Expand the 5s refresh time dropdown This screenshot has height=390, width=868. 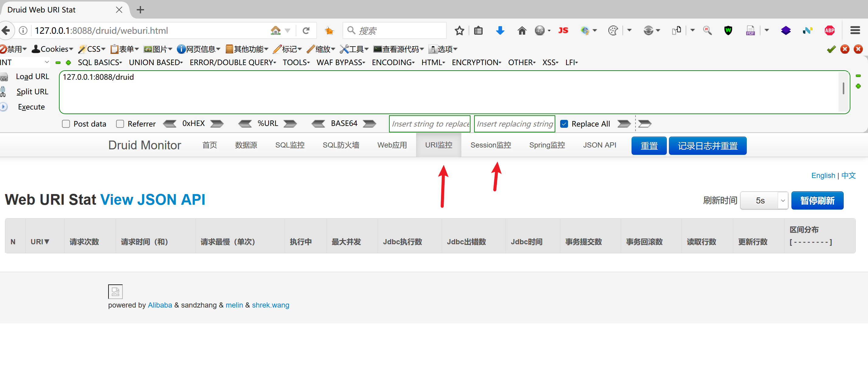(764, 201)
